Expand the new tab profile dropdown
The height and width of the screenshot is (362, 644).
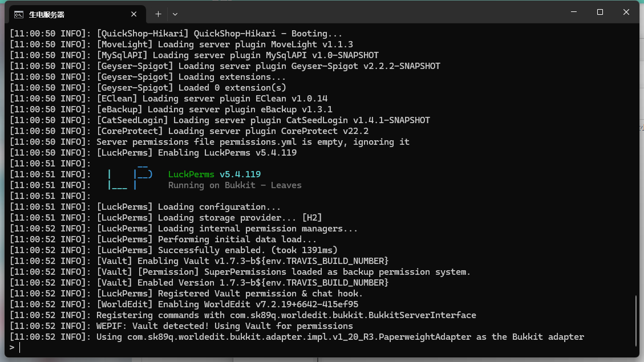[175, 14]
